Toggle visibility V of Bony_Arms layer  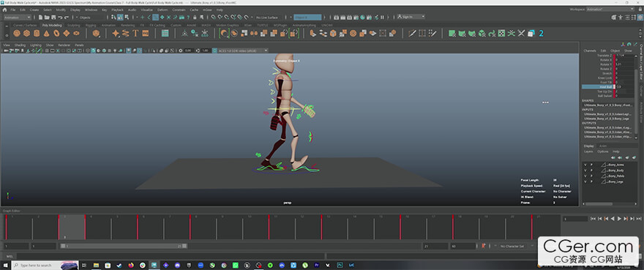pos(585,165)
